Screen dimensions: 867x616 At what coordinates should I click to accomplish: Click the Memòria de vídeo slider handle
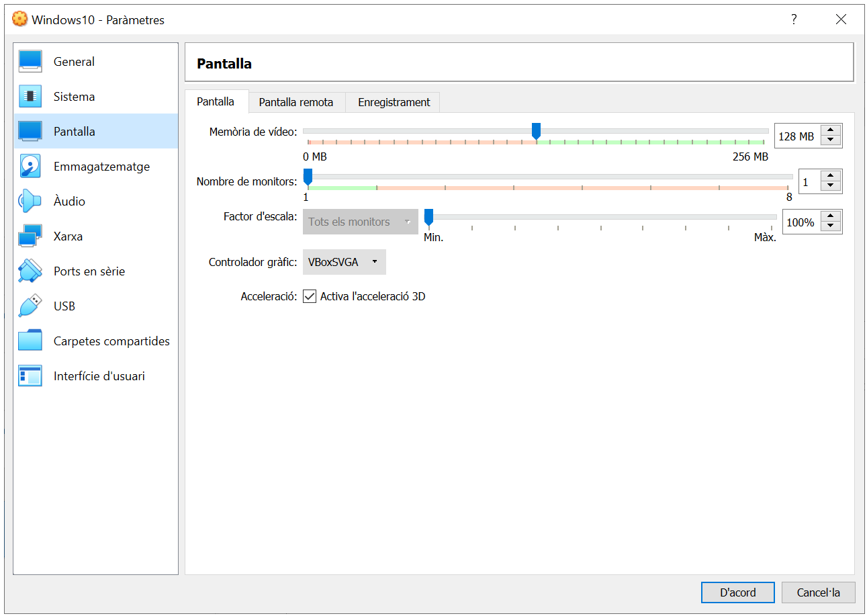pos(536,131)
